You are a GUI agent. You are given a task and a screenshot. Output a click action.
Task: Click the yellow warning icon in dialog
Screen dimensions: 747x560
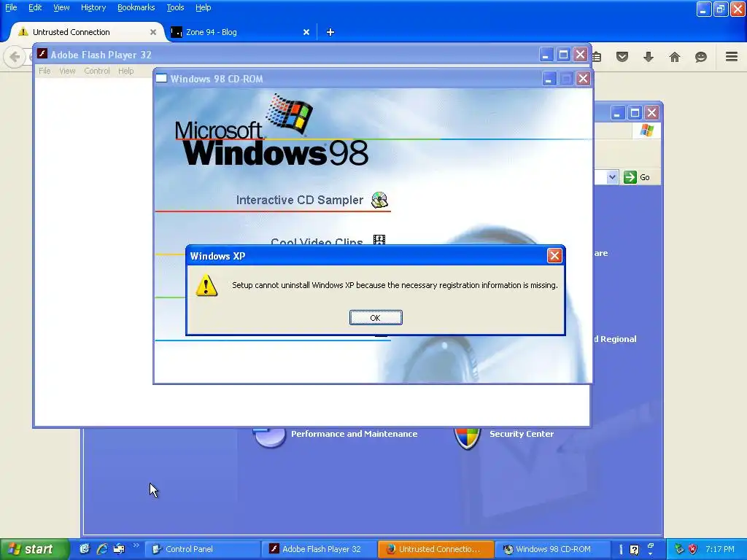(x=206, y=285)
